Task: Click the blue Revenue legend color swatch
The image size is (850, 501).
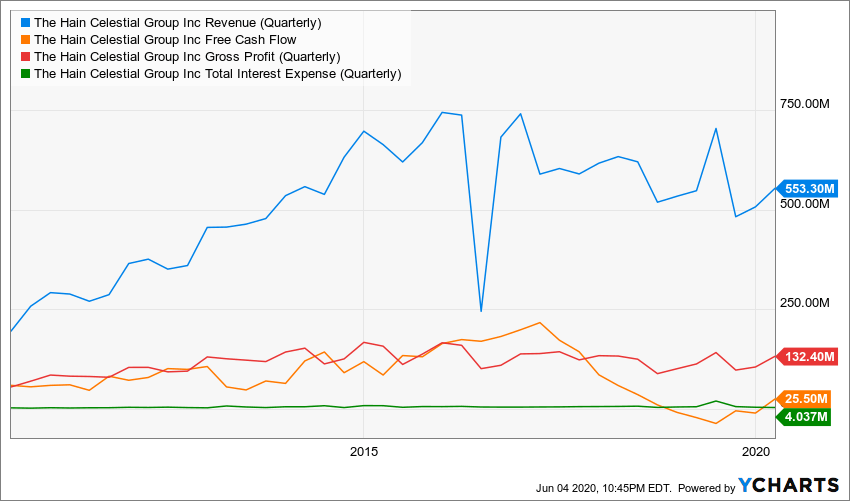Action: point(24,23)
